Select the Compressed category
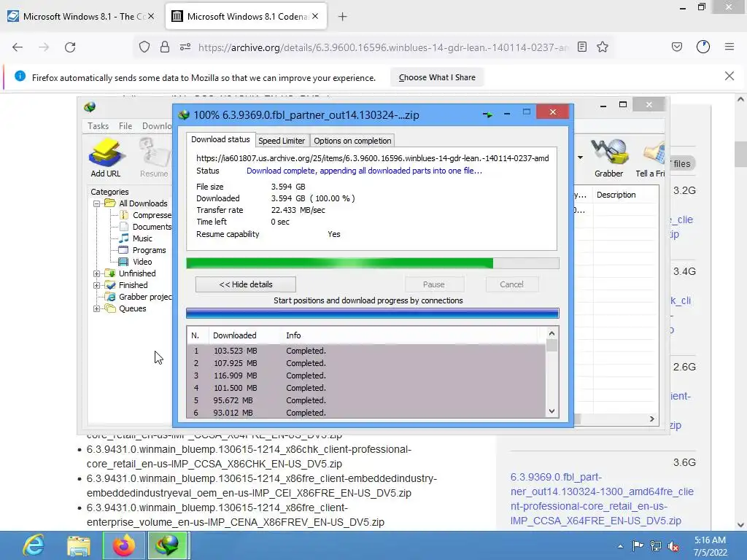747x560 pixels. (145, 215)
